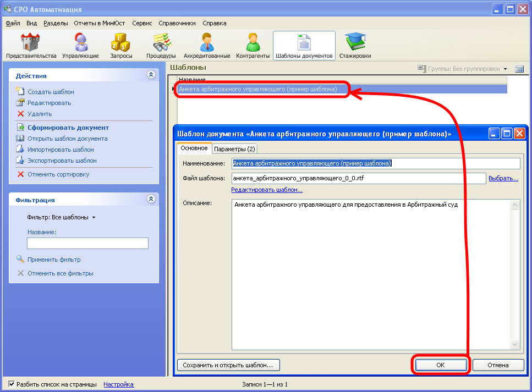Click the description scrollbar down arrow
This screenshot has height=392, width=532.
(515, 345)
